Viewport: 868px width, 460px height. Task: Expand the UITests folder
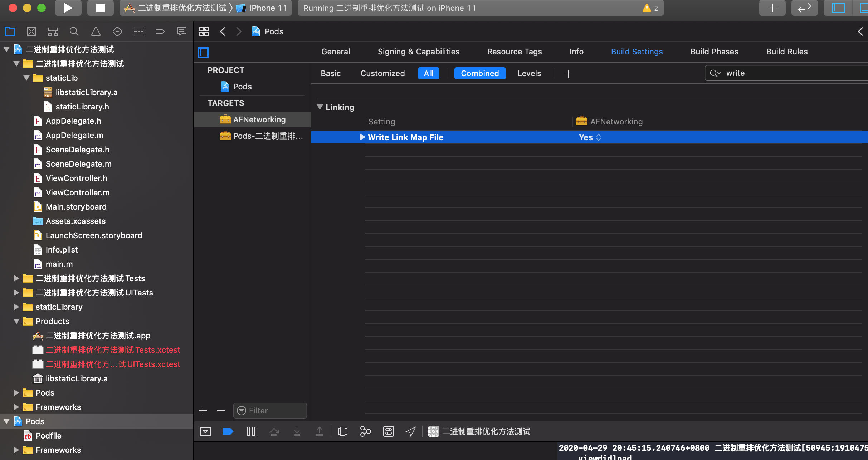pyautogui.click(x=16, y=292)
